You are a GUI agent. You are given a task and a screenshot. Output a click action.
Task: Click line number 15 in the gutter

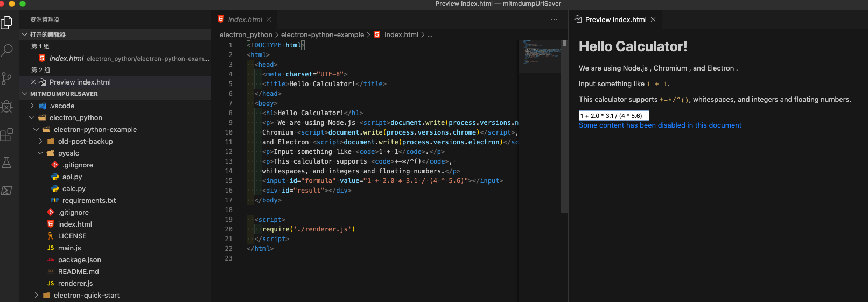tap(229, 181)
